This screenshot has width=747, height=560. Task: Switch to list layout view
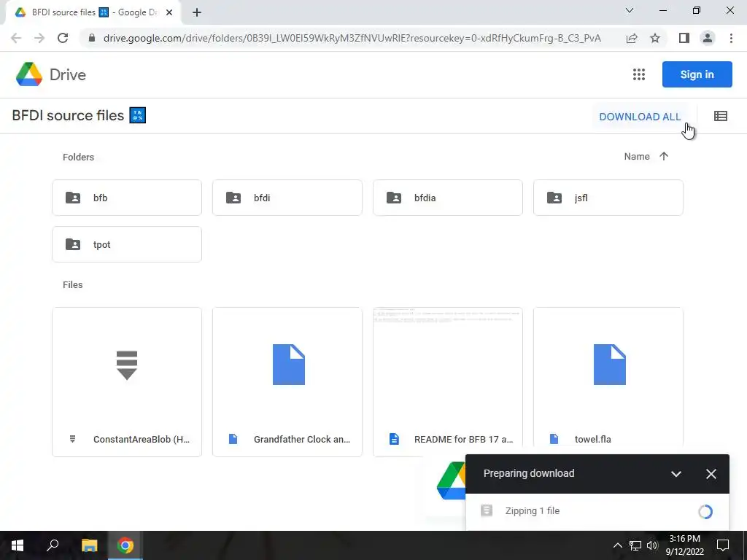[720, 116]
